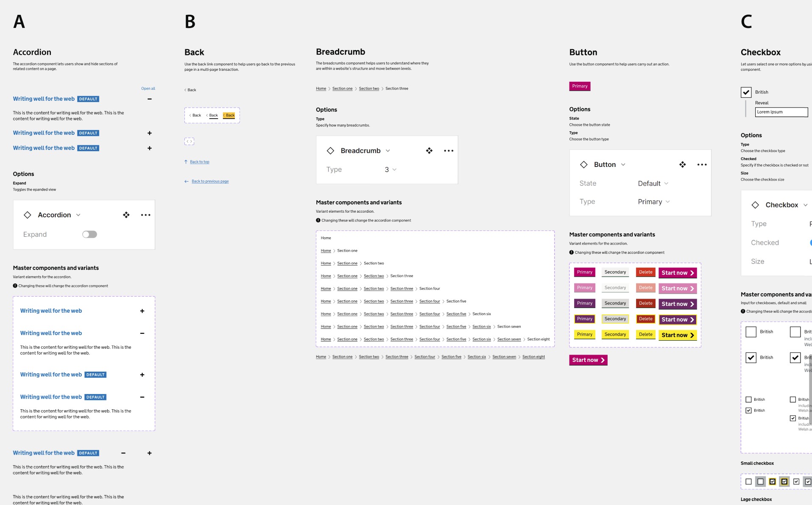This screenshot has width=812, height=505.
Task: Open the Breadcrumb Type dropdown showing 3
Action: pyautogui.click(x=390, y=170)
